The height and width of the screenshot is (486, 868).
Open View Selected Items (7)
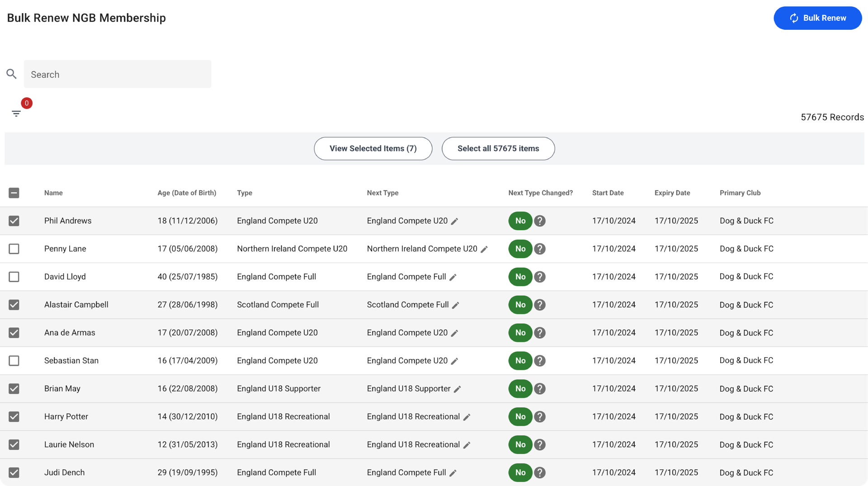373,149
